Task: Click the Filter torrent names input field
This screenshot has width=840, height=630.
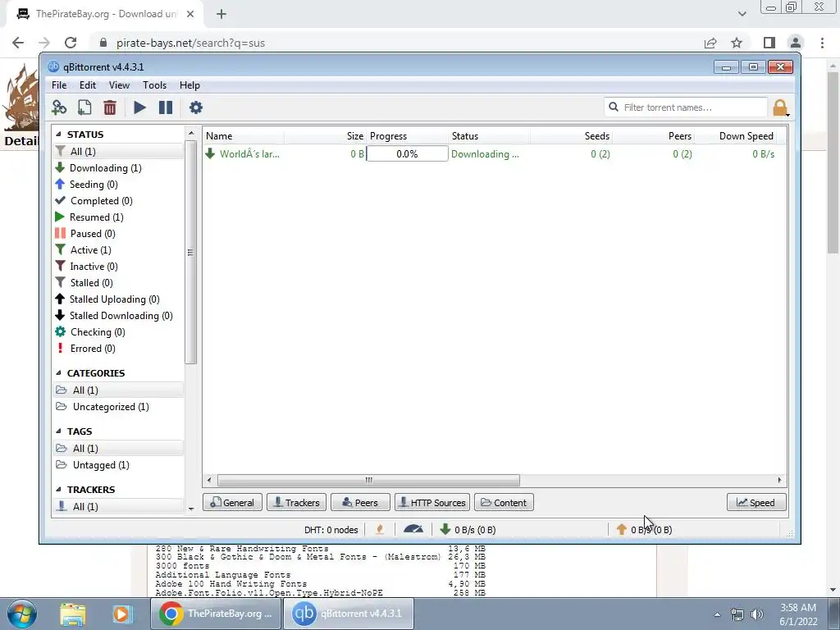Action: (686, 107)
